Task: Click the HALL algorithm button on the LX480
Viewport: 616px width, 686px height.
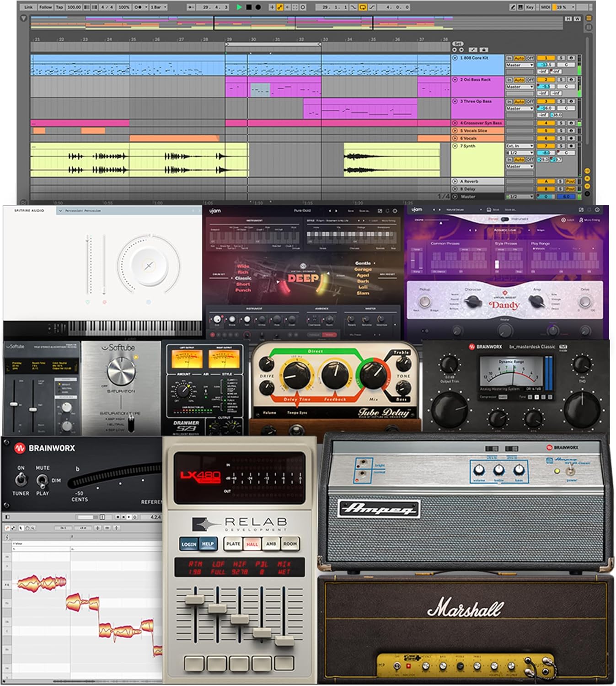Action: pyautogui.click(x=252, y=544)
